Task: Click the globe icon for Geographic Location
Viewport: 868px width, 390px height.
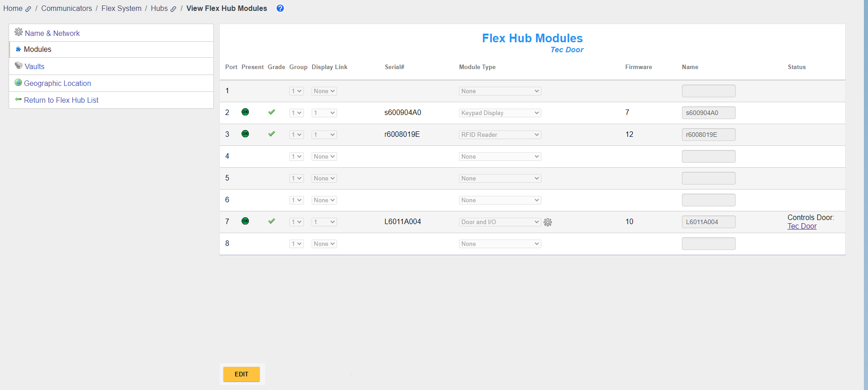Action: tap(18, 83)
